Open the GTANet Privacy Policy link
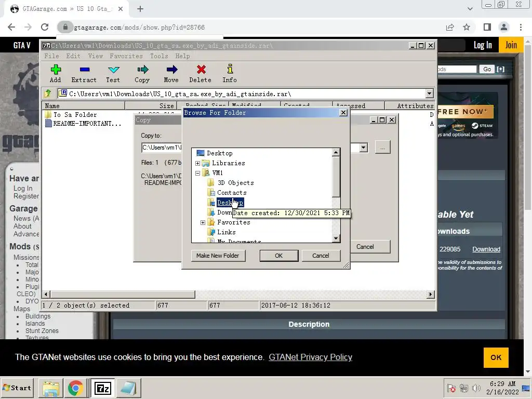The image size is (532, 399). point(311,357)
